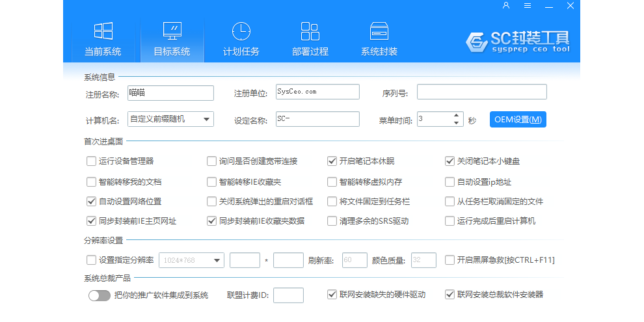Uncheck 联网安装总裁软件安装器 checkbox
Screen dimensions: 644x322
pyautogui.click(x=449, y=295)
